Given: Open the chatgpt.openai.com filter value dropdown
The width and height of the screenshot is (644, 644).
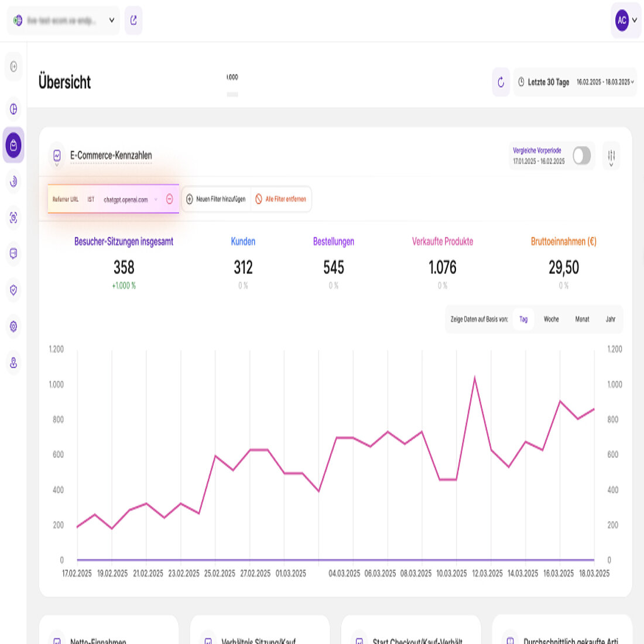Looking at the screenshot, I should coord(156,199).
